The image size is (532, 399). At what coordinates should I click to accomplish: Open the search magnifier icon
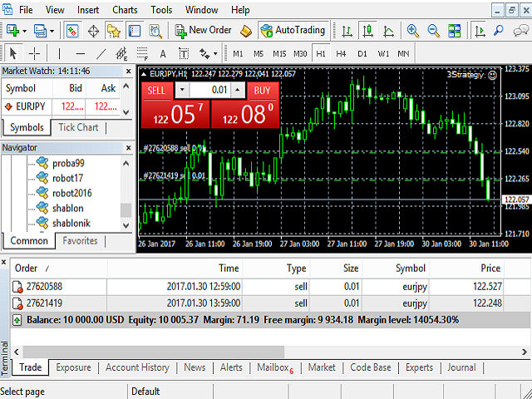point(499,31)
